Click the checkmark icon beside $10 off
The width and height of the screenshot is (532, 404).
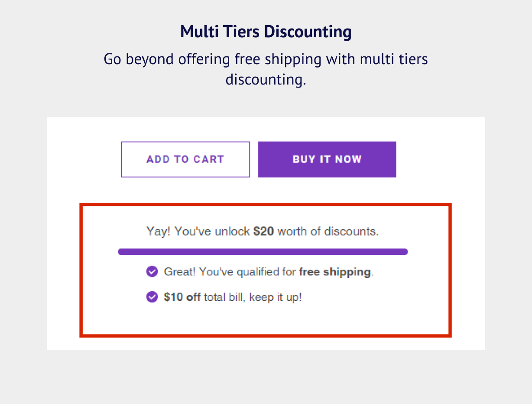[152, 297]
